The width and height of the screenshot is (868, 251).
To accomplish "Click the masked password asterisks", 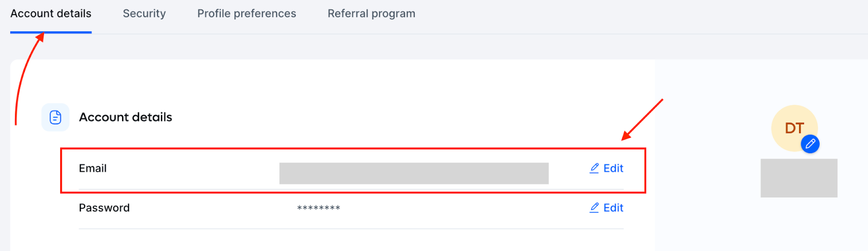I will pos(318,208).
